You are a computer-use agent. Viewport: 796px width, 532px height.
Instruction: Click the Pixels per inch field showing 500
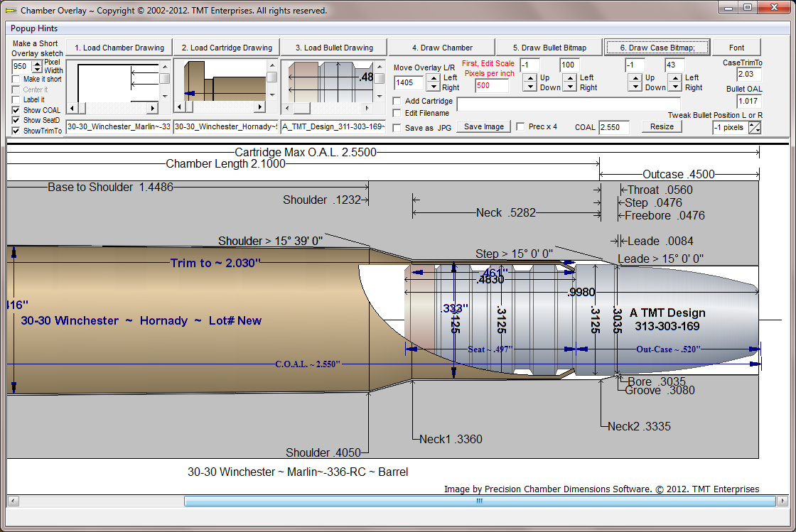click(x=491, y=85)
